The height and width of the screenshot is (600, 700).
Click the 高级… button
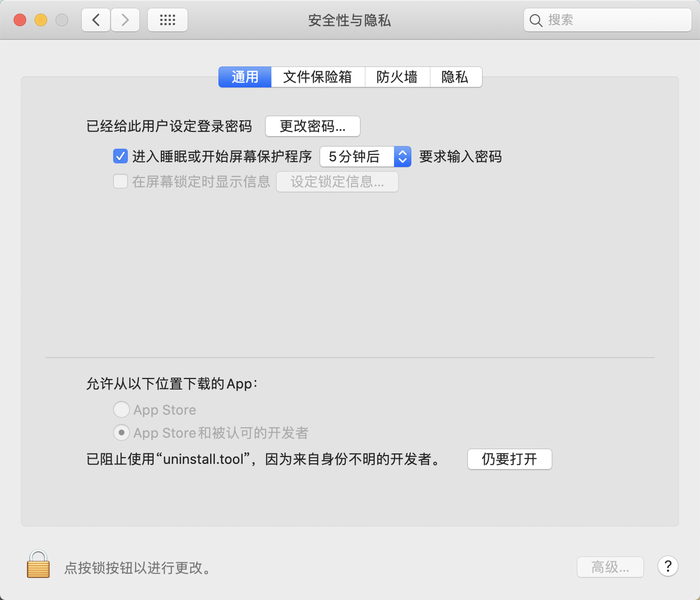(x=610, y=567)
